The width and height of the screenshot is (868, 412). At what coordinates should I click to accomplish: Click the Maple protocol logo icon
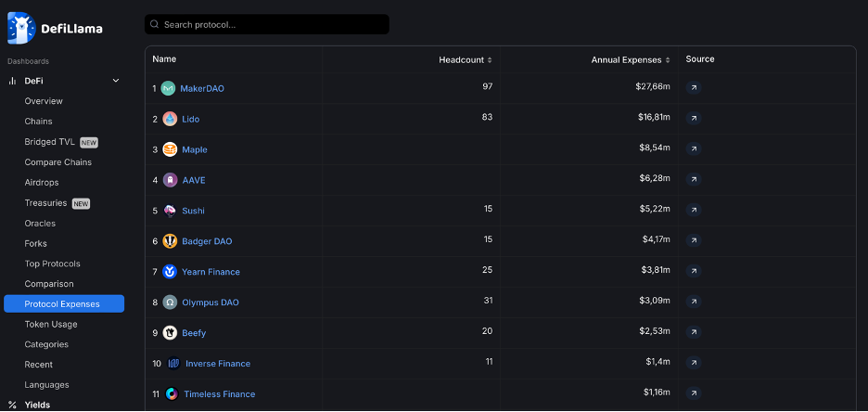tap(170, 149)
